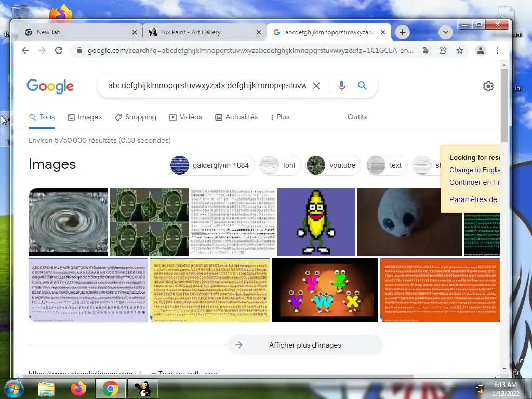The width and height of the screenshot is (532, 399).
Task: Click the Chrome address bar URL
Action: point(250,50)
